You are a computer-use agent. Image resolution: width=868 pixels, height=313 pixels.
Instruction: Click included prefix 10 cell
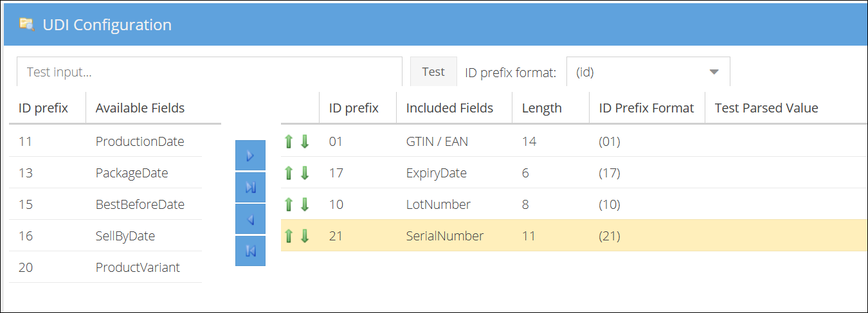click(336, 204)
